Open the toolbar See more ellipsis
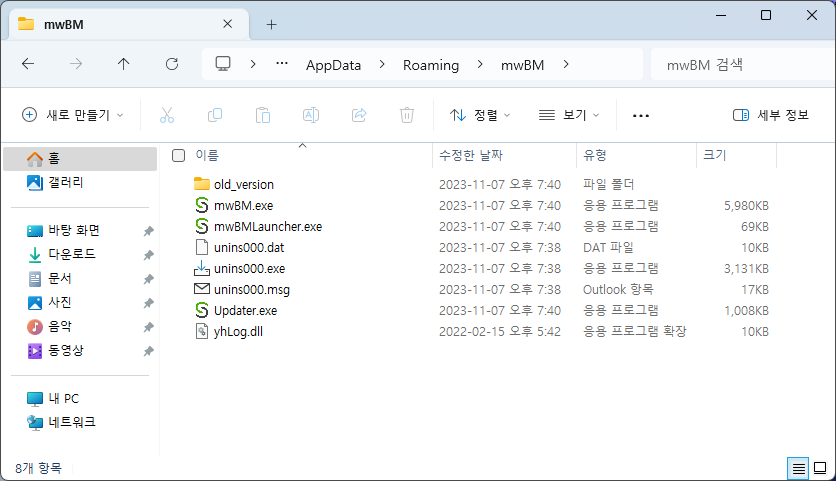The height and width of the screenshot is (481, 836). [640, 116]
